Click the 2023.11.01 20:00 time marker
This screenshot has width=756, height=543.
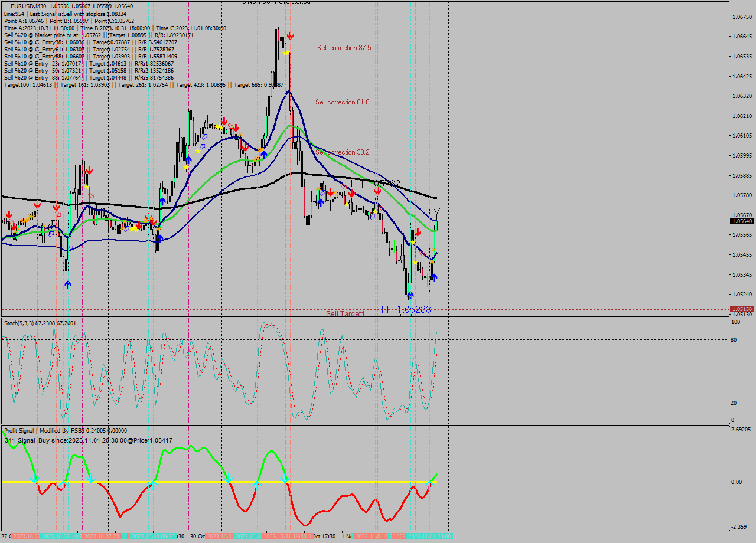[x=429, y=536]
